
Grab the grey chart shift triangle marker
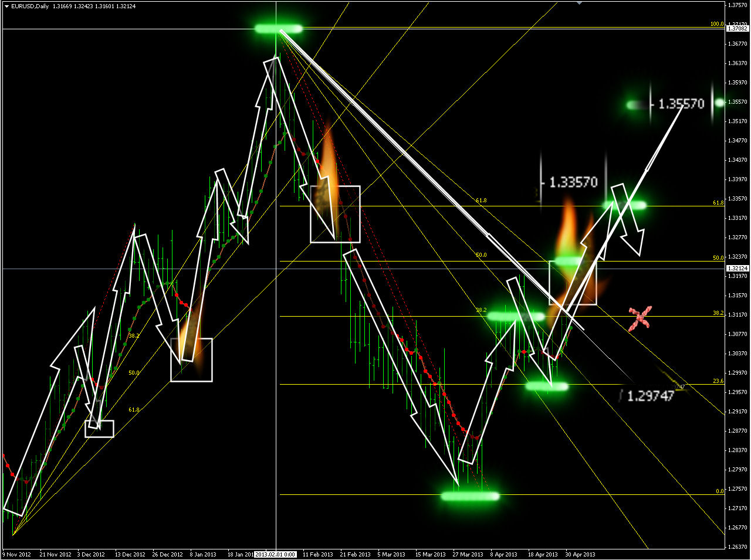pos(579,3)
